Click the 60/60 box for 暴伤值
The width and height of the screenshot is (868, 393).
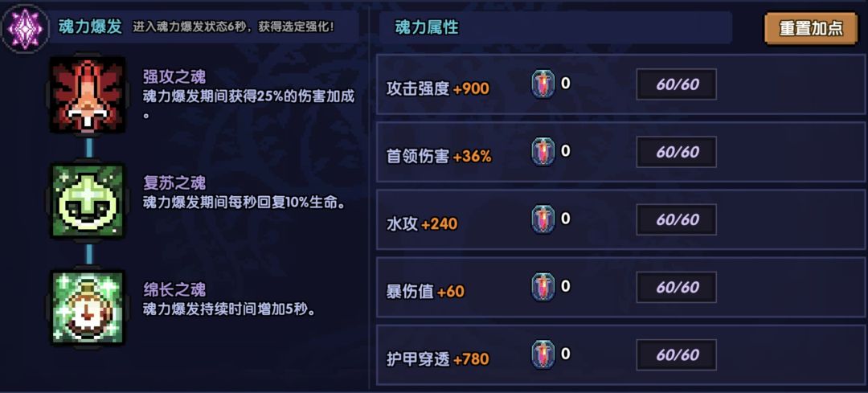coord(677,287)
